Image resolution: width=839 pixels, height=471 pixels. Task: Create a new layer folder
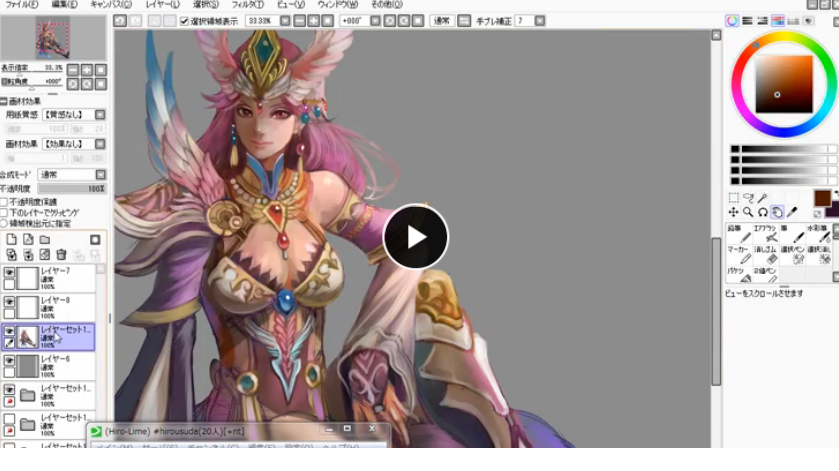pos(45,240)
